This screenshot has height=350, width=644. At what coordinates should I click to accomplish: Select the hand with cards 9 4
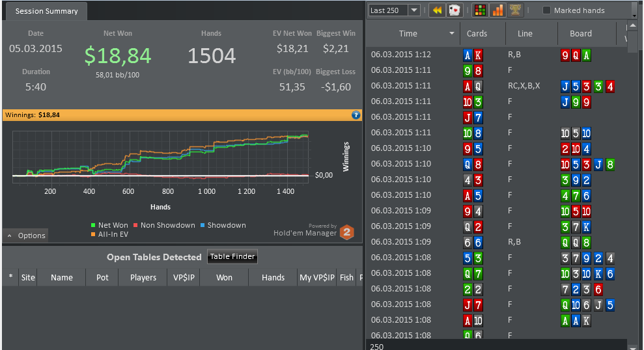(x=496, y=211)
